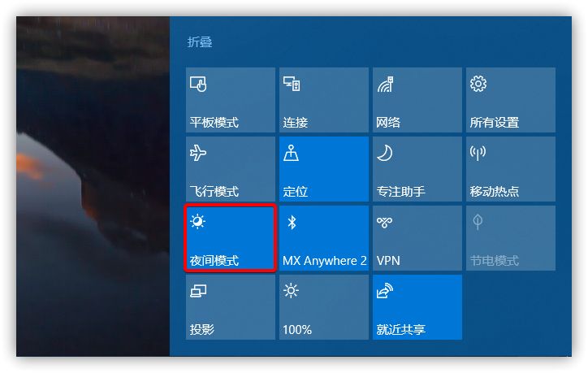588x373 pixels.
Task: Disable the 就近共享 nearby sharing tile
Action: pos(417,307)
